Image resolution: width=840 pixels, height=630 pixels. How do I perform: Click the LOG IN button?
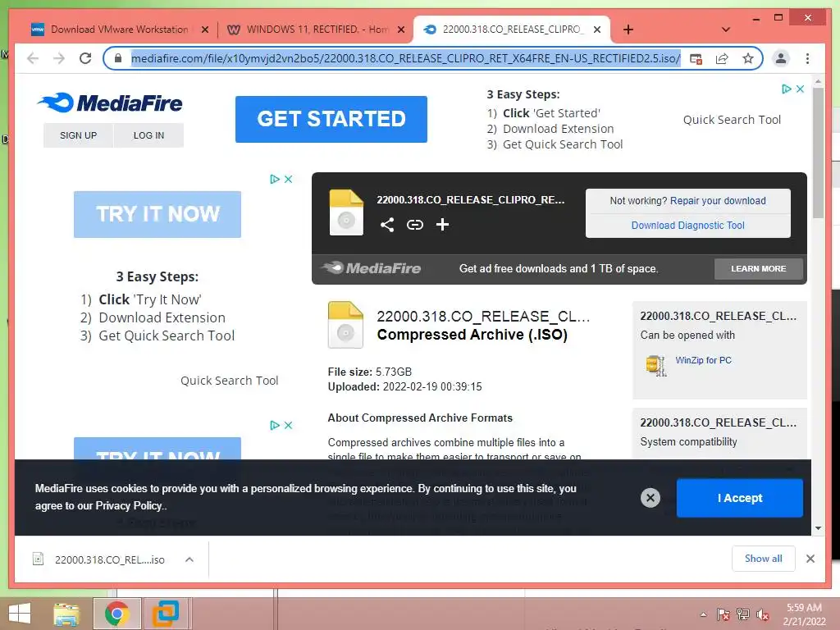pos(149,135)
